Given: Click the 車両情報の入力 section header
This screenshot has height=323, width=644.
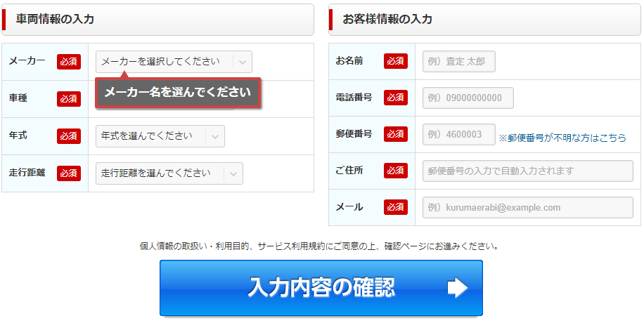Looking at the screenshot, I should [157, 20].
